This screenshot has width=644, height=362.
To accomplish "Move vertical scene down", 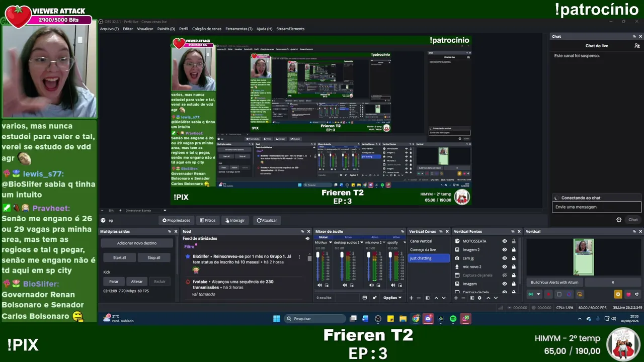I will point(443,298).
